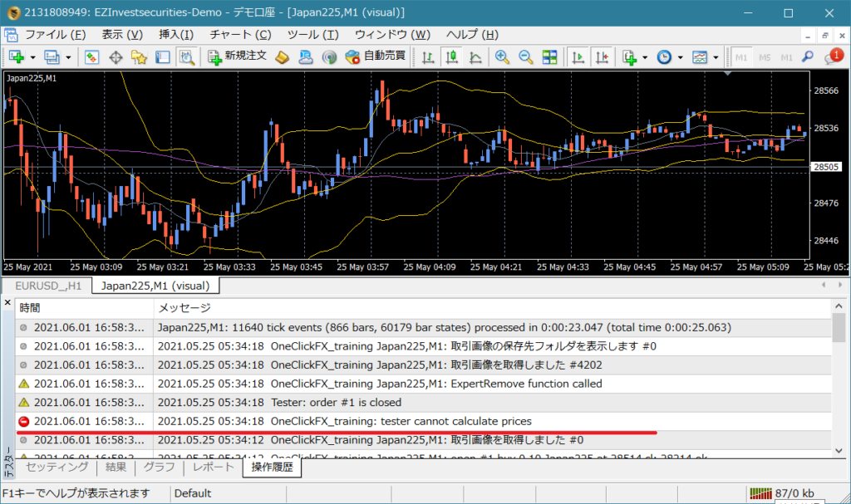
Task: Expand the indicators list dropdown arrow
Action: (645, 57)
